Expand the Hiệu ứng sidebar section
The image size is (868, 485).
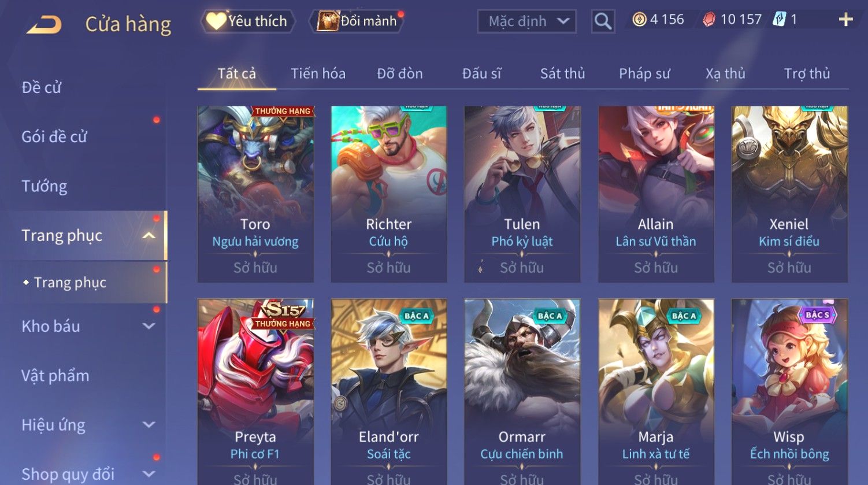click(149, 425)
